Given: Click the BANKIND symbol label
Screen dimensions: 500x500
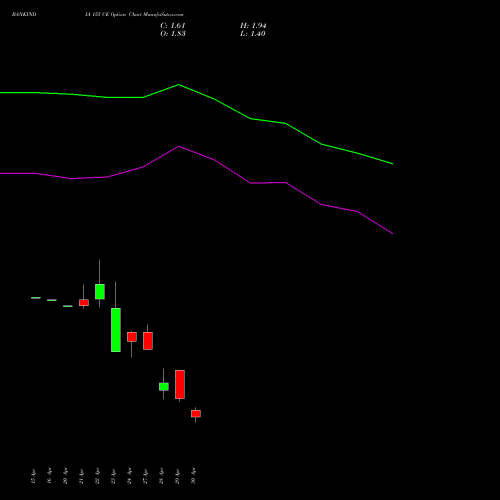Looking at the screenshot, I should pyautogui.click(x=24, y=15).
